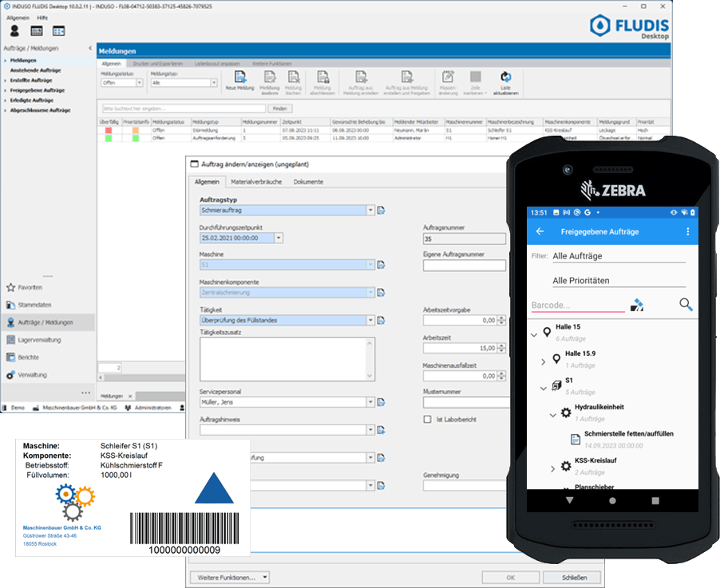Click the Meldung löschen toolbar icon
This screenshot has height=588, width=720.
pyautogui.click(x=294, y=83)
